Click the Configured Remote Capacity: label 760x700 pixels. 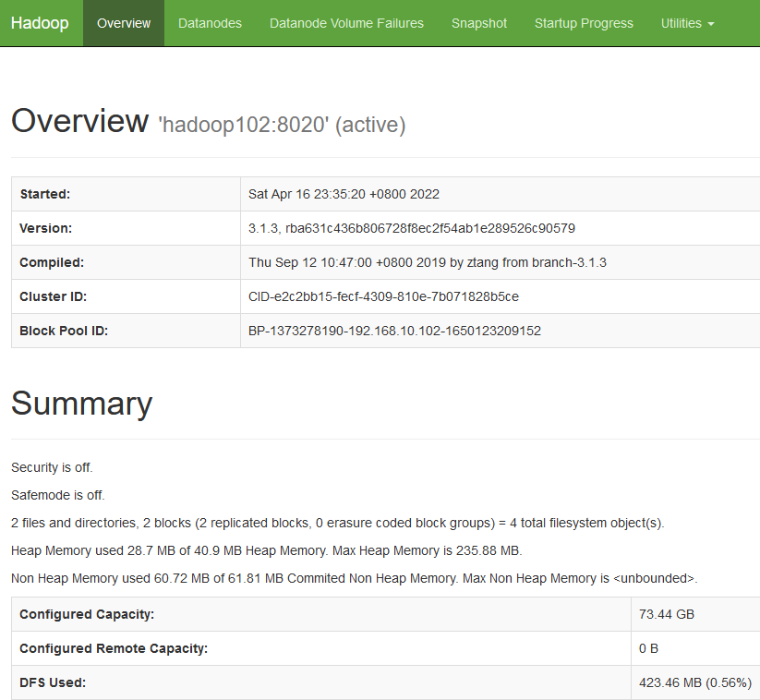(x=114, y=648)
